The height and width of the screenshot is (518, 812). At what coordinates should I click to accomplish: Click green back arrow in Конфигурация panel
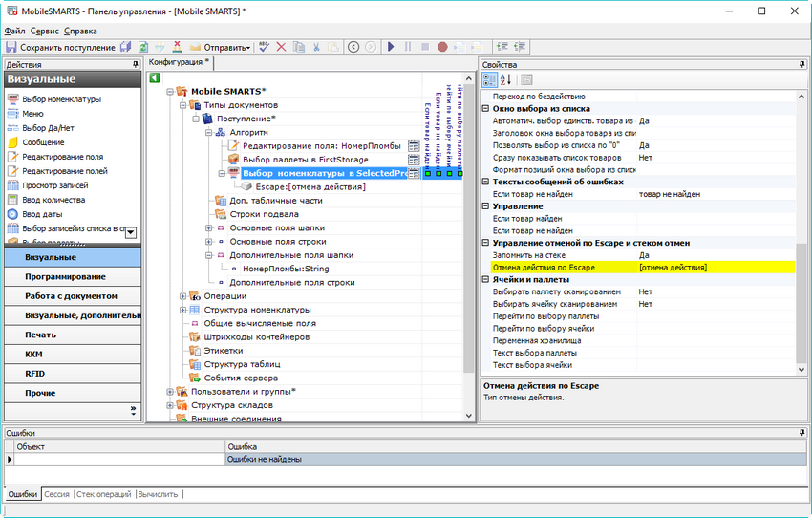click(x=155, y=77)
